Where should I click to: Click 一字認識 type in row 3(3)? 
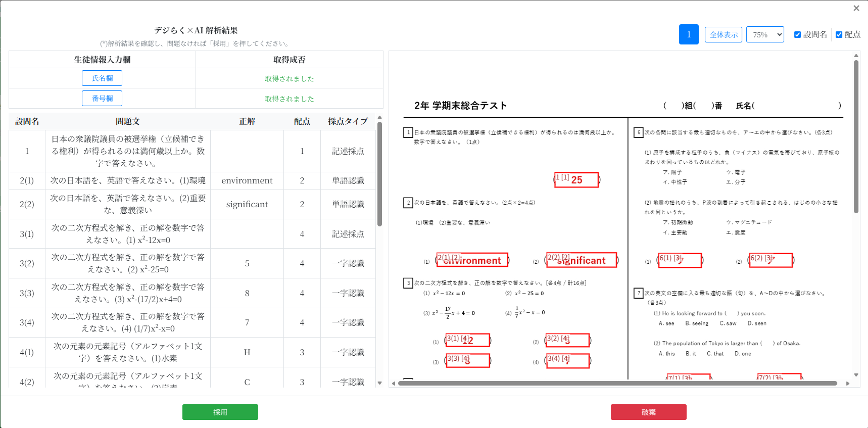click(x=348, y=293)
